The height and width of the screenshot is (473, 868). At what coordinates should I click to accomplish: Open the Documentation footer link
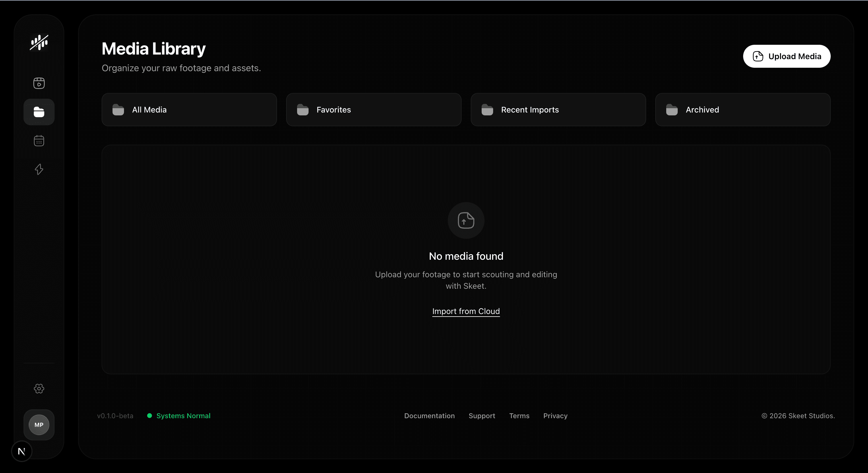[x=429, y=416]
